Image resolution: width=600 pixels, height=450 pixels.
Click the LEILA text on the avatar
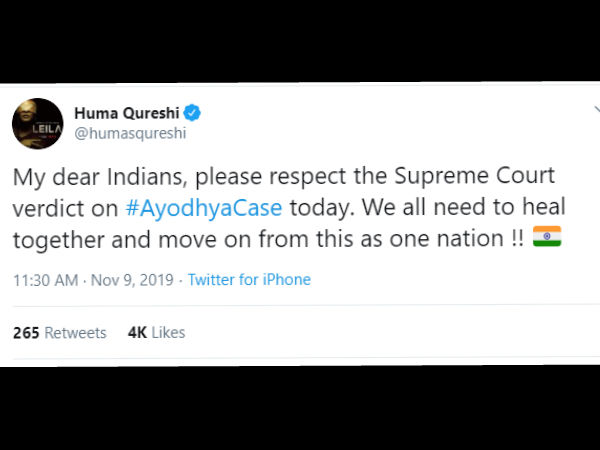point(47,129)
